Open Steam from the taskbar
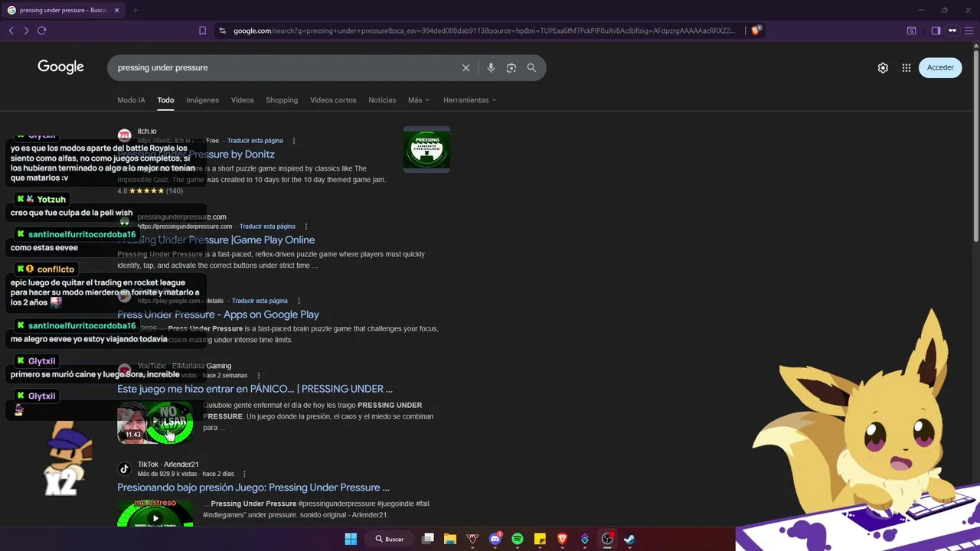This screenshot has width=980, height=551. coord(629,539)
